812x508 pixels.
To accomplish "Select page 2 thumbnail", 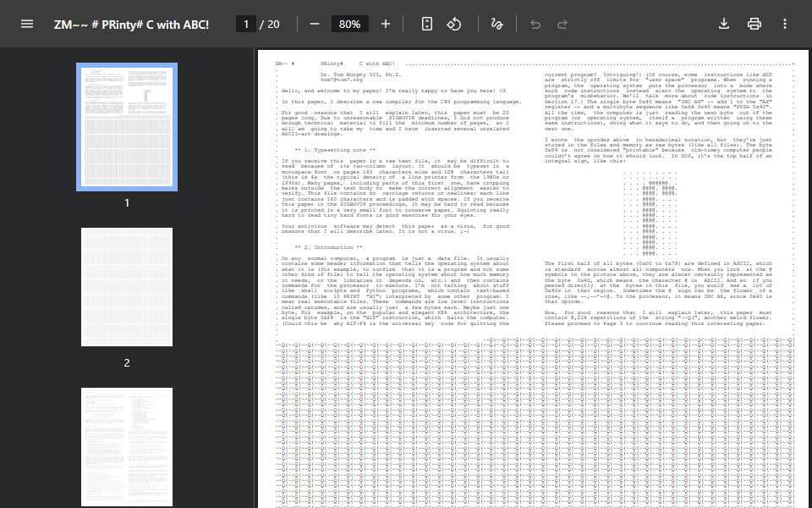I will point(127,287).
